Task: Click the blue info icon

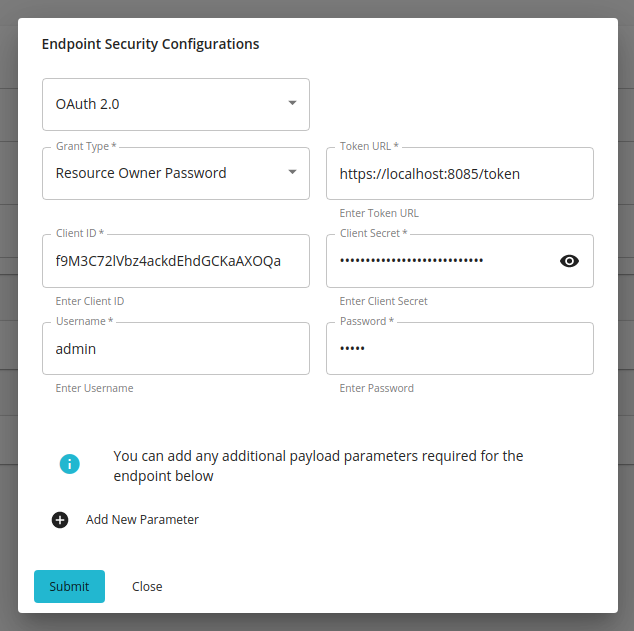Action: [x=69, y=464]
